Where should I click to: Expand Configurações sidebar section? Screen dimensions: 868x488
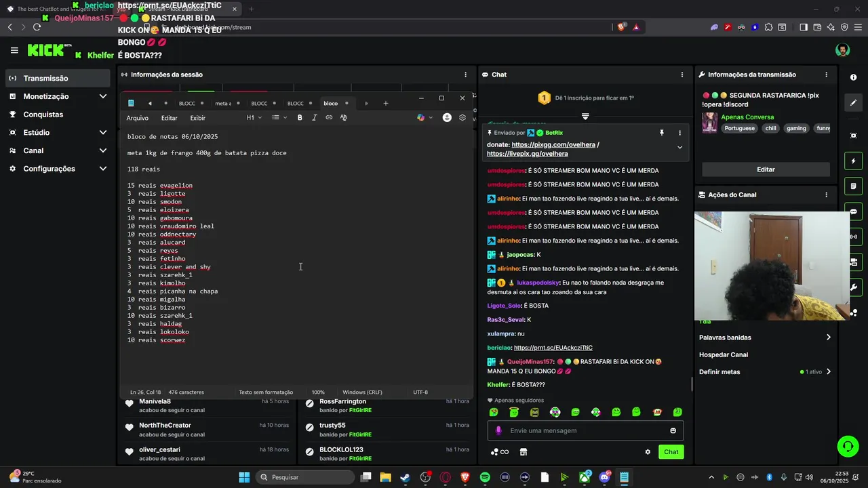coord(103,169)
